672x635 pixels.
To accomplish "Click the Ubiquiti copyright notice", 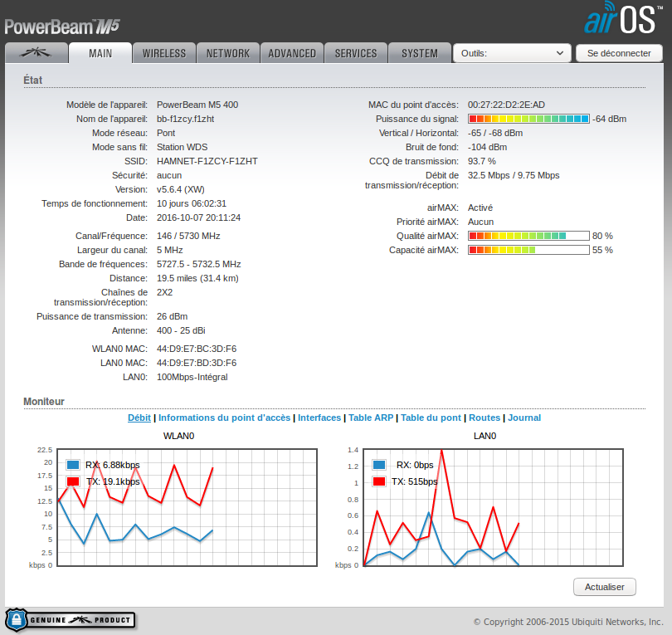I will 568,622.
